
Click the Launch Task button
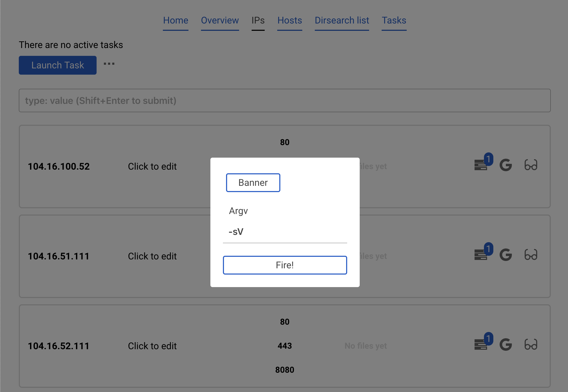tap(58, 65)
